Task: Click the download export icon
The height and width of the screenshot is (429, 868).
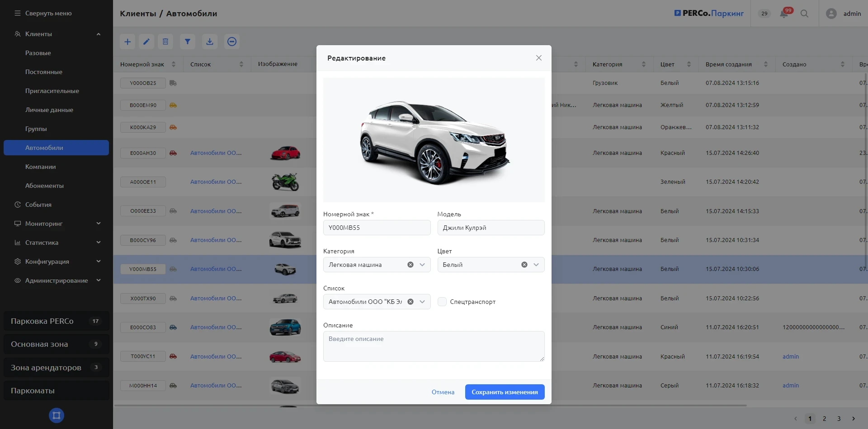Action: (210, 42)
